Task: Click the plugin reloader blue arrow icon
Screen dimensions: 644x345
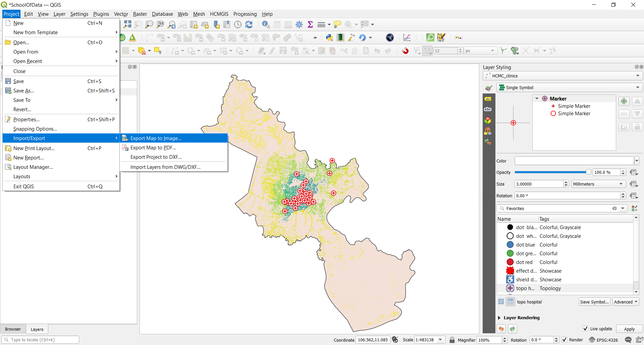Action: 362,38
